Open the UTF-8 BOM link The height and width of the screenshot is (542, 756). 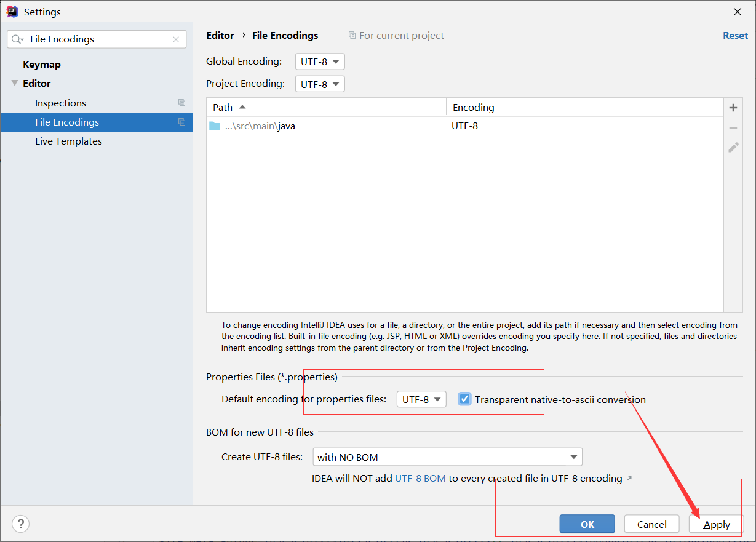click(x=421, y=478)
